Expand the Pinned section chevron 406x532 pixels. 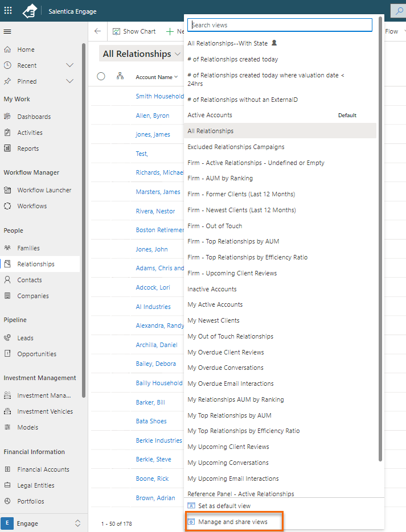(70, 81)
